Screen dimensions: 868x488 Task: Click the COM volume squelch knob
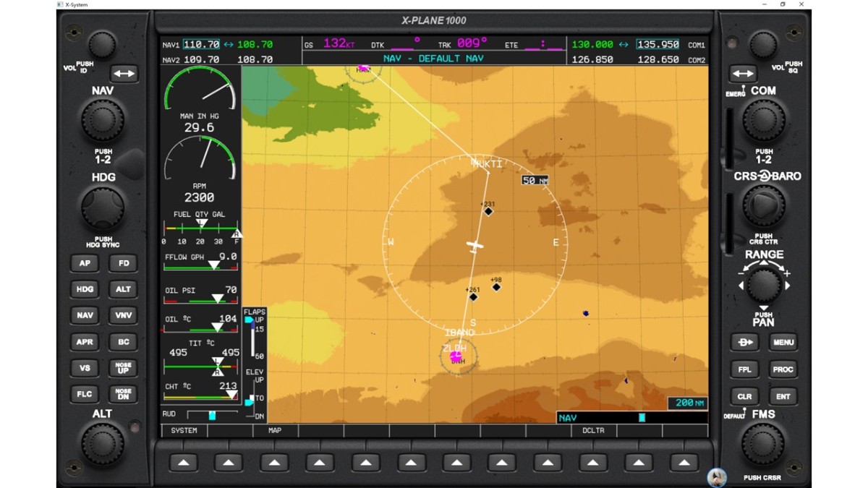pos(763,46)
